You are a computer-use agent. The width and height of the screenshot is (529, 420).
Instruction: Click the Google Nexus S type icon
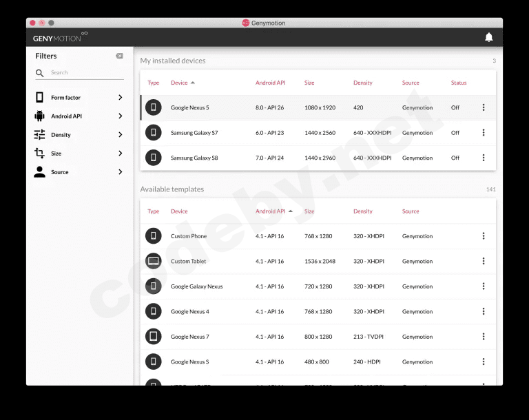pos(153,361)
